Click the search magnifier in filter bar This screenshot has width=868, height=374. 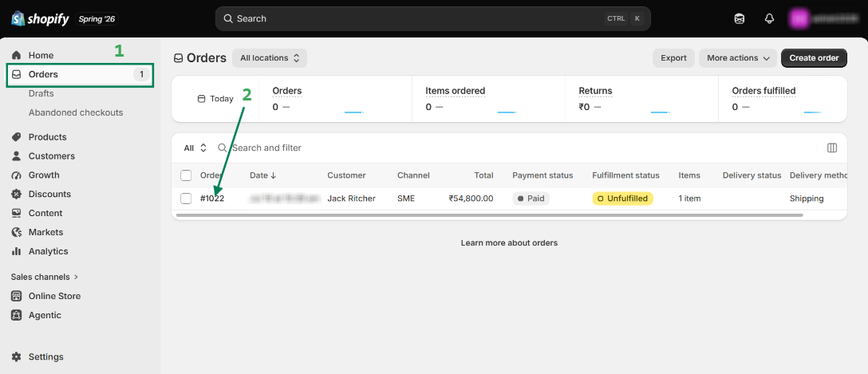tap(223, 148)
